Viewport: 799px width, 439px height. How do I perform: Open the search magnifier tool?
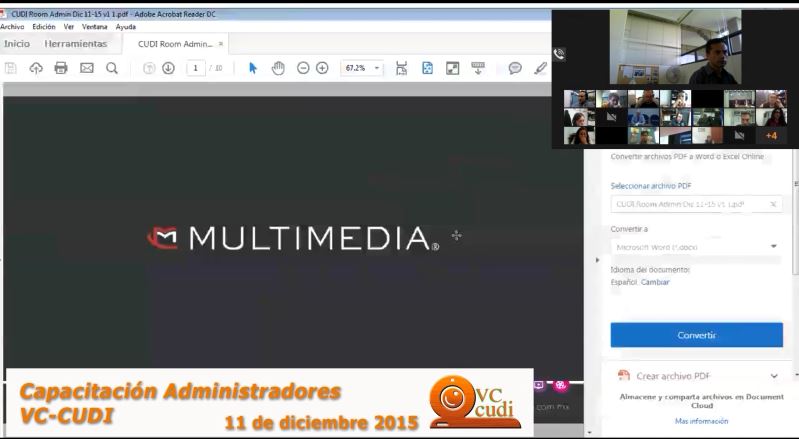click(112, 68)
